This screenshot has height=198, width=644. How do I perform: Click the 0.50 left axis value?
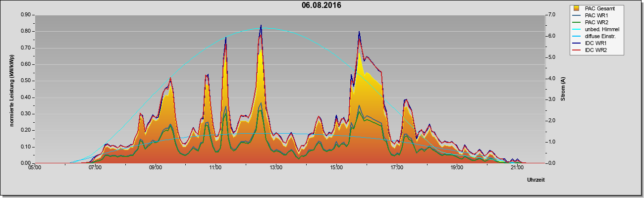click(x=25, y=81)
